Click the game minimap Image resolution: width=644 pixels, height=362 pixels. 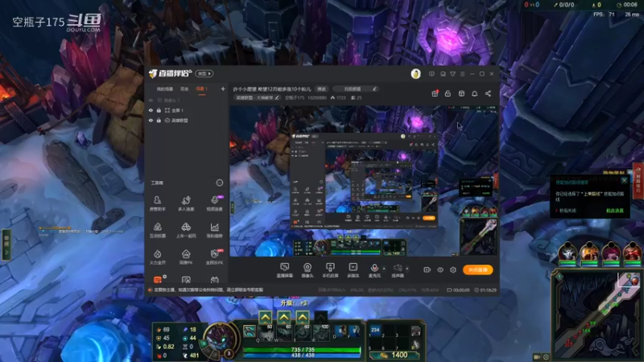click(597, 315)
